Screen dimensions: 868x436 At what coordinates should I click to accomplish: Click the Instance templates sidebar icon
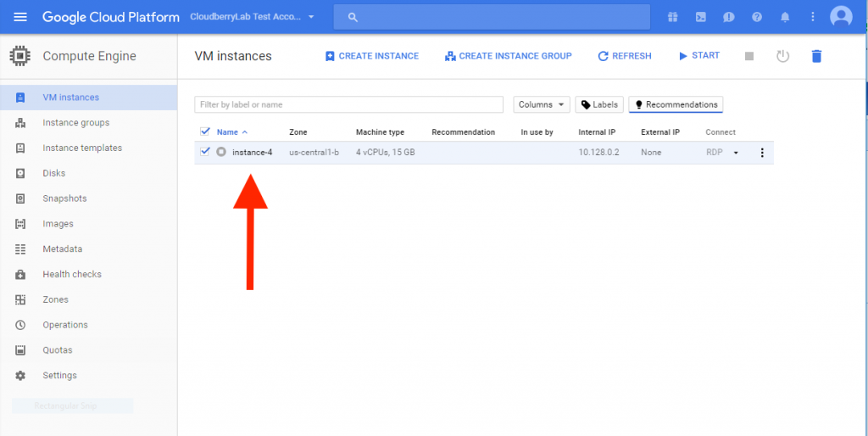[20, 148]
